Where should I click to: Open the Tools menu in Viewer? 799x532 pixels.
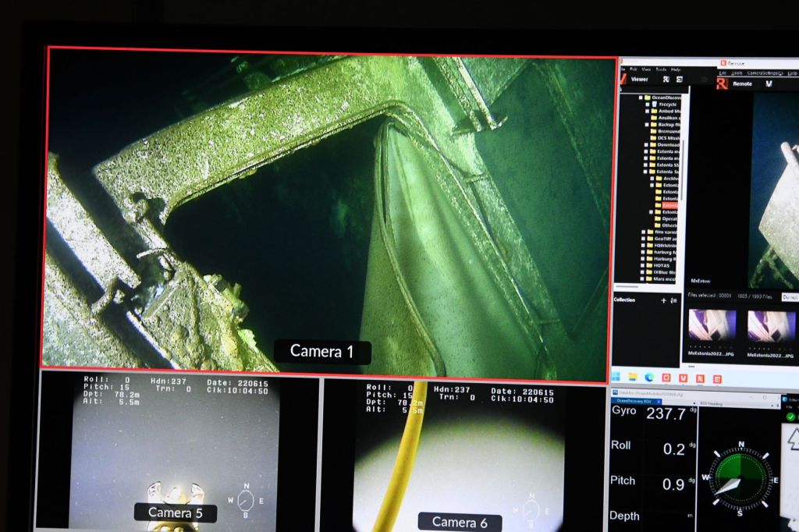[661, 69]
